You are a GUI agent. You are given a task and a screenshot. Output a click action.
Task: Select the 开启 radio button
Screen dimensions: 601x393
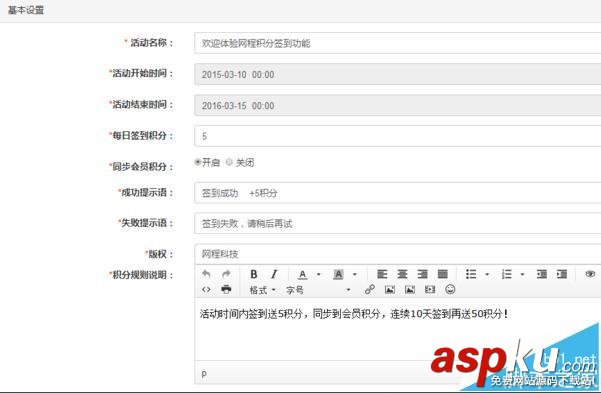coord(198,162)
